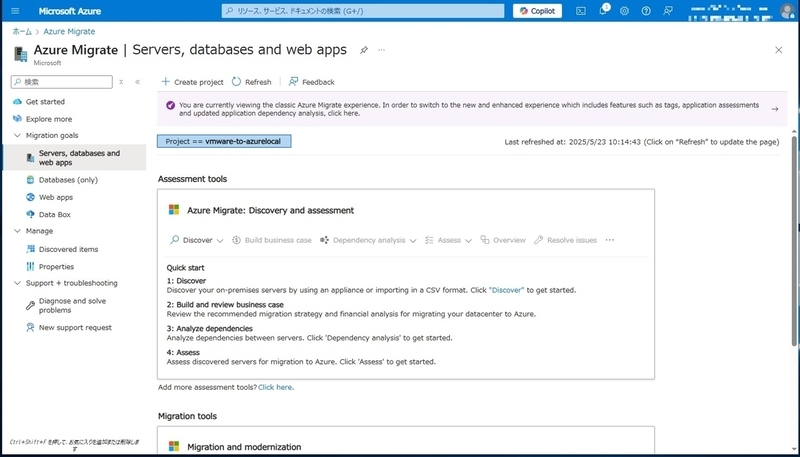Click Feedback in toolbar
This screenshot has width=800, height=457.
coord(311,82)
